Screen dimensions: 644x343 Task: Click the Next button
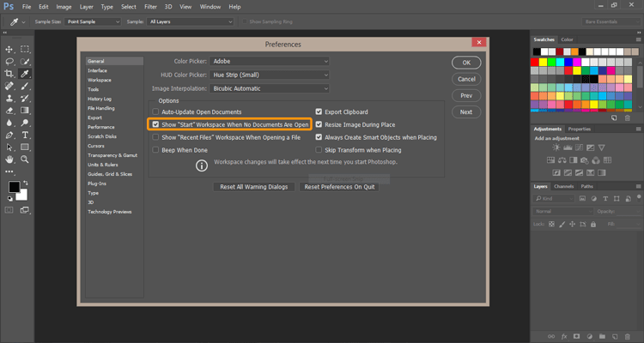[x=466, y=112]
